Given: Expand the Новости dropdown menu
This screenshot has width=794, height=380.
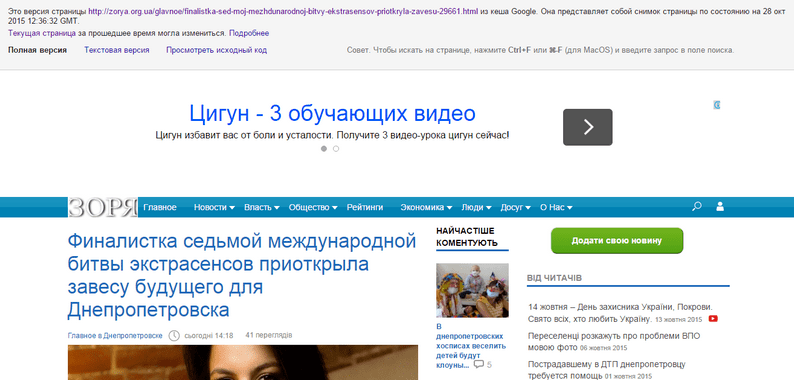Looking at the screenshot, I should [x=214, y=207].
